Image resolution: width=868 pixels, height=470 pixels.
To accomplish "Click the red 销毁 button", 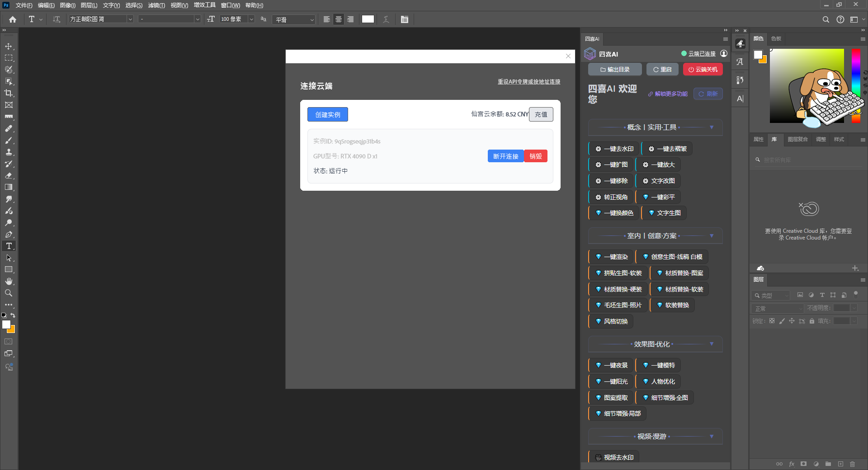I will pyautogui.click(x=536, y=156).
